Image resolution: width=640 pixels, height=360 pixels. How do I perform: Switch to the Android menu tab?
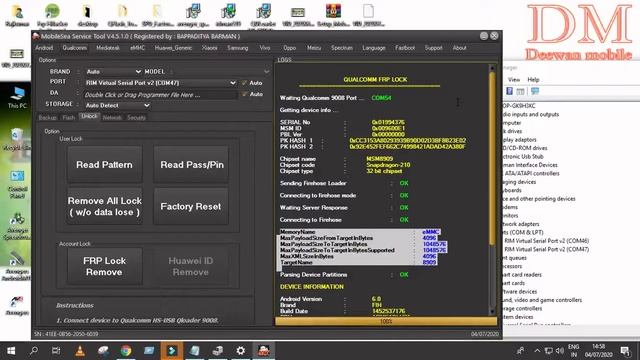click(x=44, y=48)
